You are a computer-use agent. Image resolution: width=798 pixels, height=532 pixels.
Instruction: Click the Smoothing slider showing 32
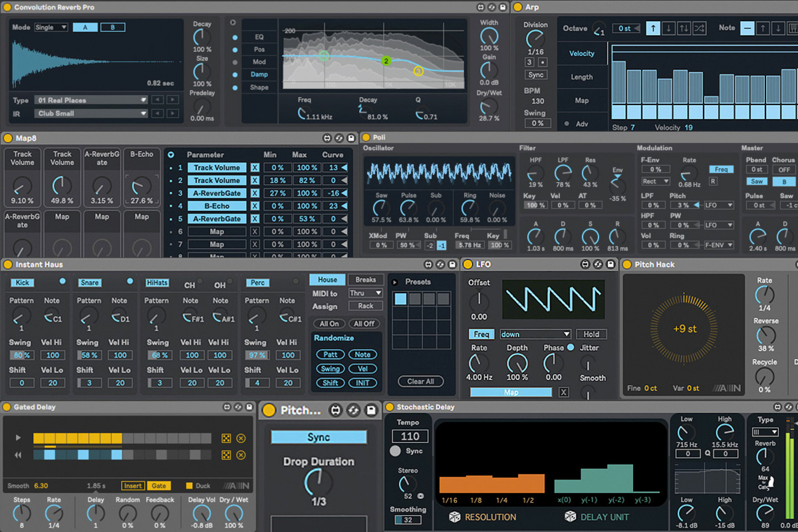coord(408,520)
